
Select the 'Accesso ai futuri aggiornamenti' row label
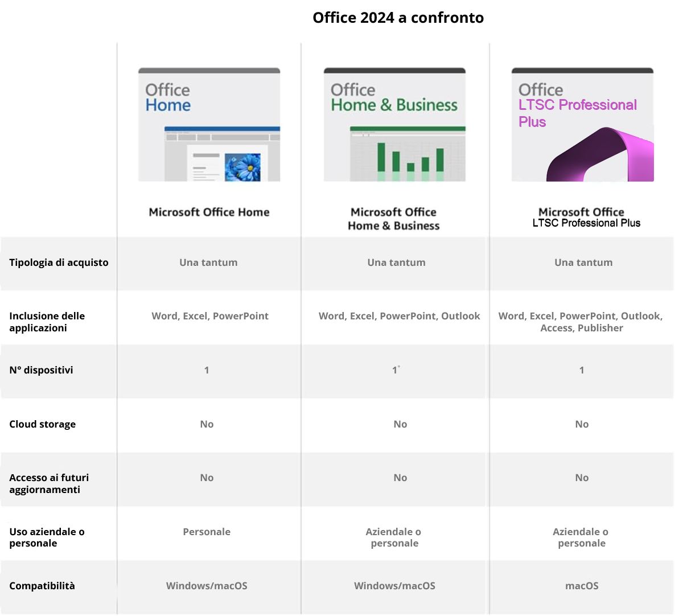[x=49, y=483]
